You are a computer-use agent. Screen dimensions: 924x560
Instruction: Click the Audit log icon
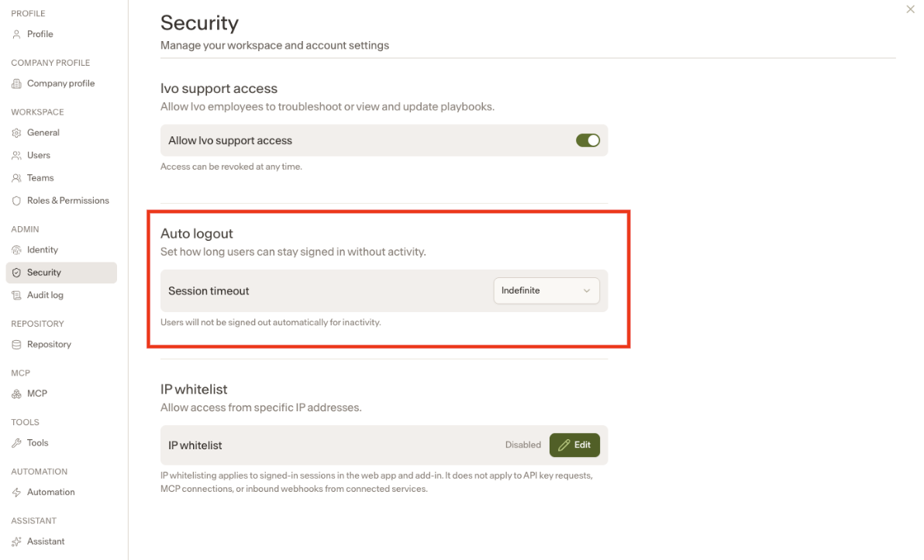(16, 296)
